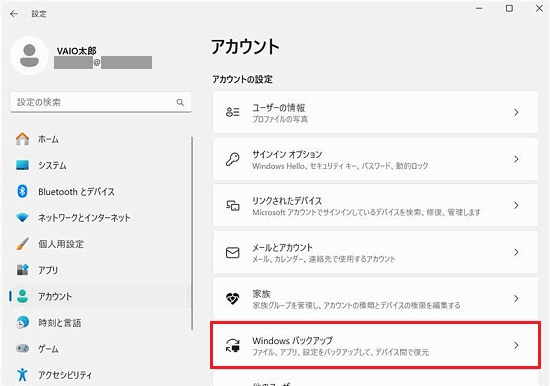Open リンクされたデバイス card title
The width and height of the screenshot is (550, 386).
click(x=287, y=201)
